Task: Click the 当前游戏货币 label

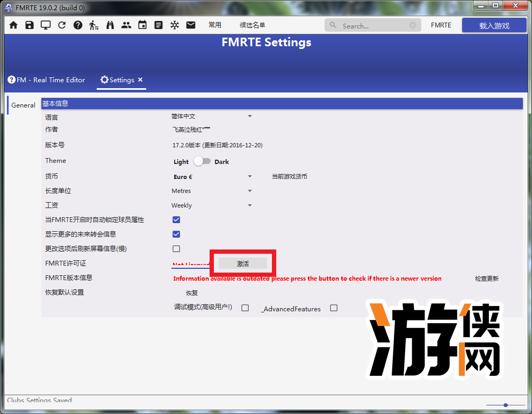Action: [x=290, y=176]
